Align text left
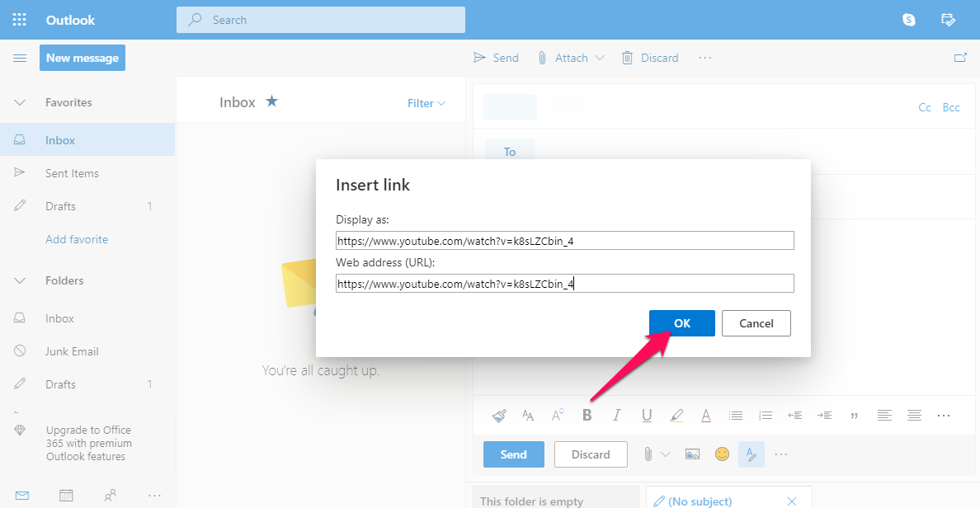The image size is (980, 508). 884,416
